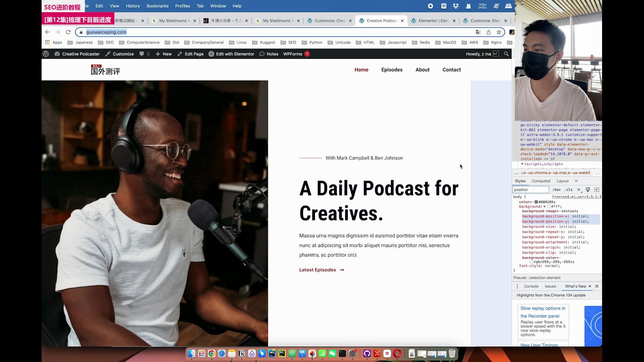Close the DevTools drawer
The image size is (644, 362).
(x=597, y=286)
